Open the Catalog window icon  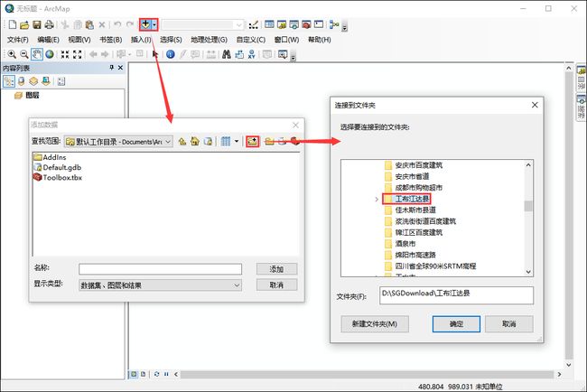[x=282, y=24]
